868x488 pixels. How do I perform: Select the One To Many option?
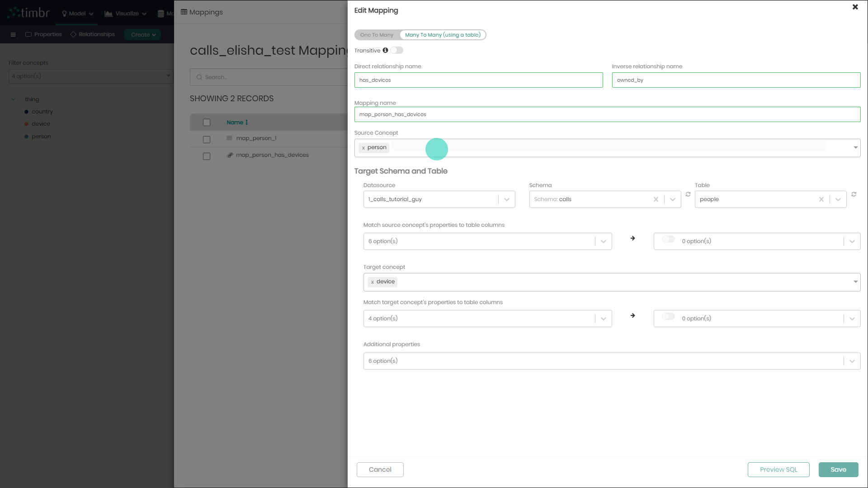377,35
